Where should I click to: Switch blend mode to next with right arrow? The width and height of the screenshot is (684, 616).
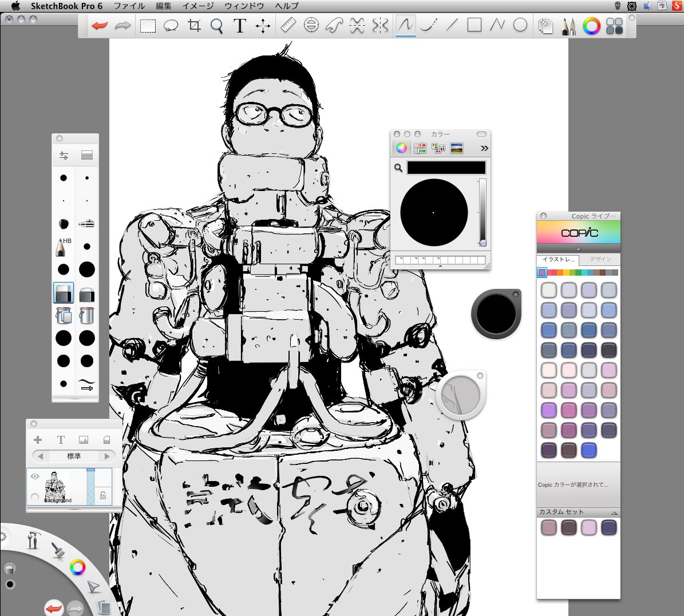[107, 456]
